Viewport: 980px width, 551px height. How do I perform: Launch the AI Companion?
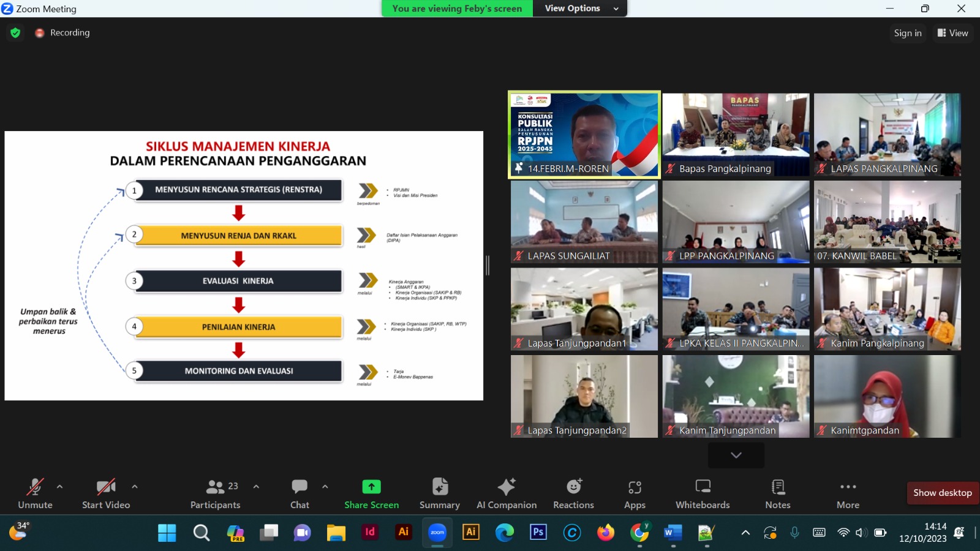[x=507, y=493]
